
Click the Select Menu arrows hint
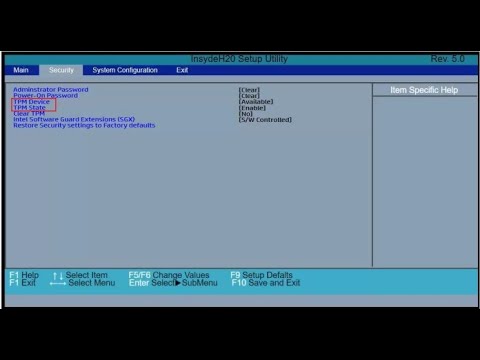(x=82, y=283)
